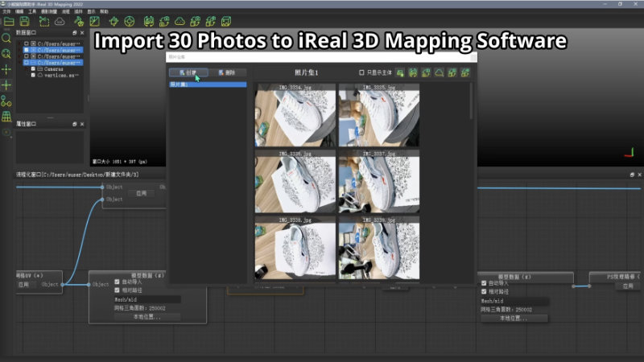Viewport: 644px width, 362px height.
Task: Click the circular target toolbar icon
Action: pyautogui.click(x=130, y=22)
